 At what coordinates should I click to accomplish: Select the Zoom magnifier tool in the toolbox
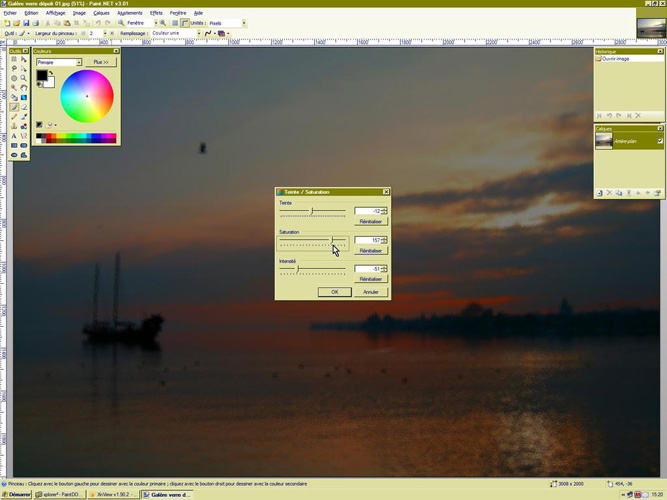coord(24,78)
